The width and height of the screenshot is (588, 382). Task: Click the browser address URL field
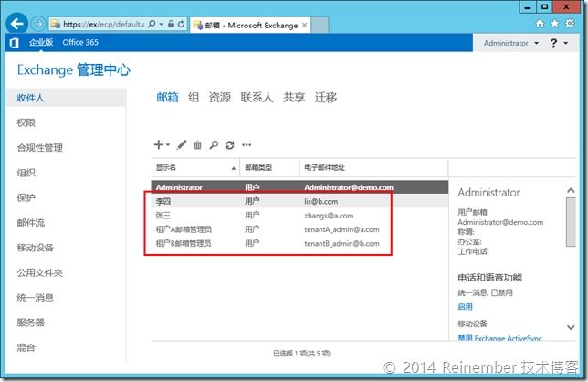[103, 24]
